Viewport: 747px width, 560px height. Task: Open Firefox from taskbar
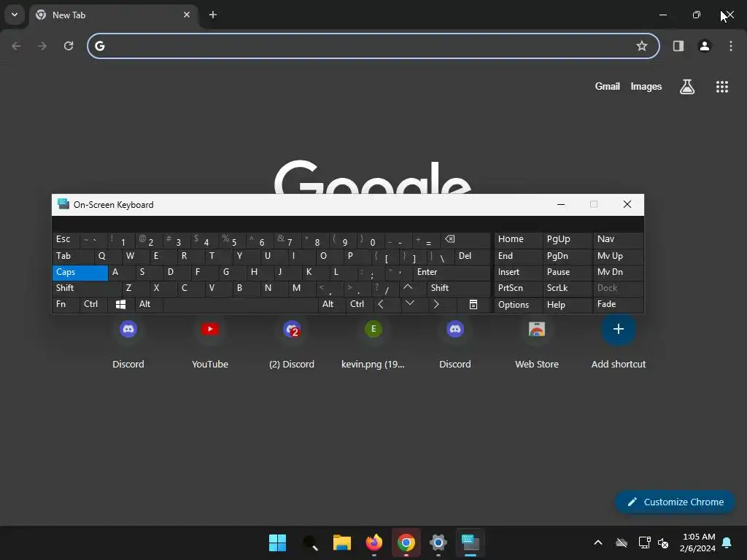coord(374,542)
